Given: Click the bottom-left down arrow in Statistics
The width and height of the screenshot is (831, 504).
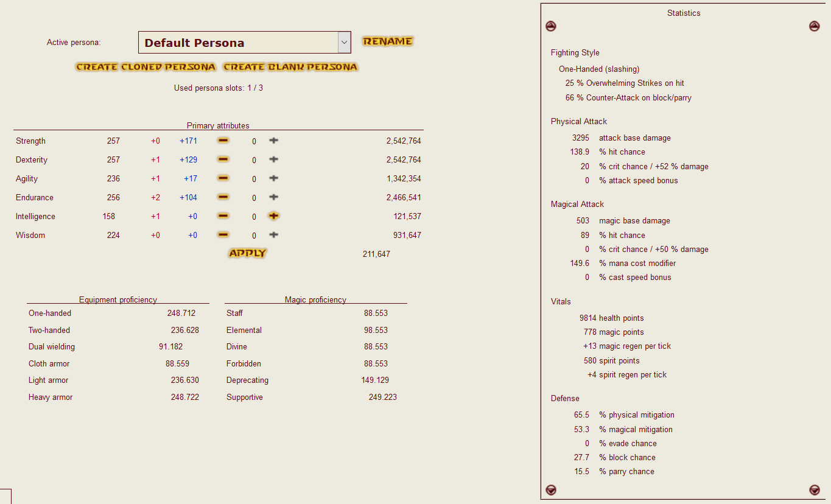Looking at the screenshot, I should pyautogui.click(x=551, y=490).
